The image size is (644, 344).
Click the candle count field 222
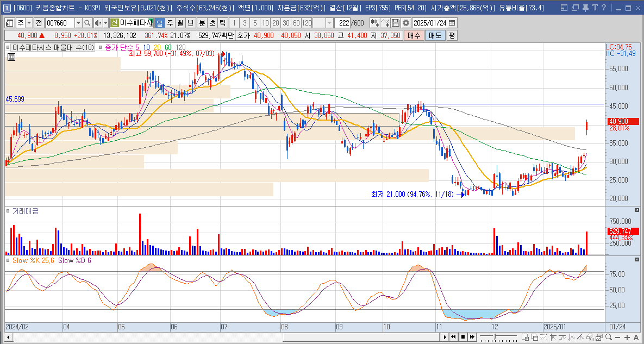[x=342, y=23]
